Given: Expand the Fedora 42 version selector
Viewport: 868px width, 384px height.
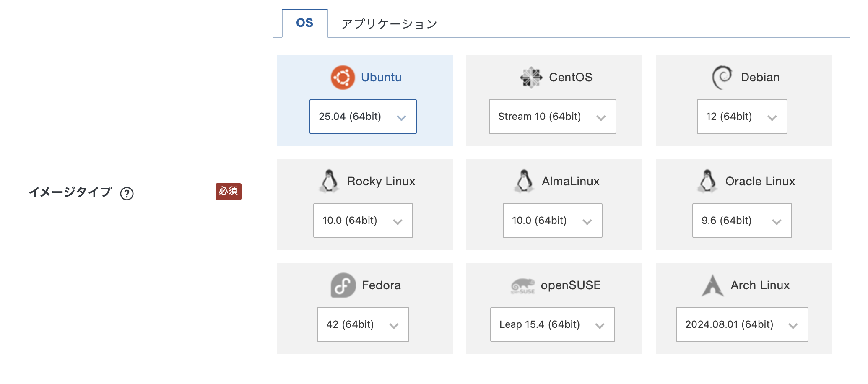Looking at the screenshot, I should click(363, 324).
